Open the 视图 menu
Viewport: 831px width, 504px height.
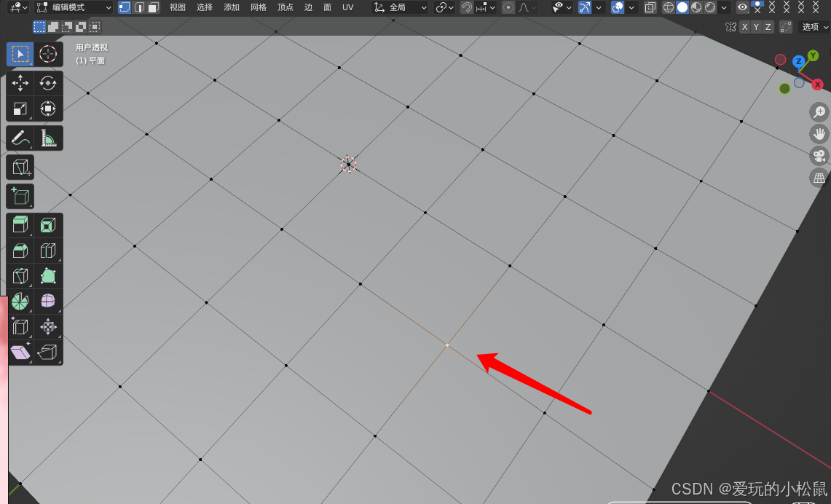[178, 7]
